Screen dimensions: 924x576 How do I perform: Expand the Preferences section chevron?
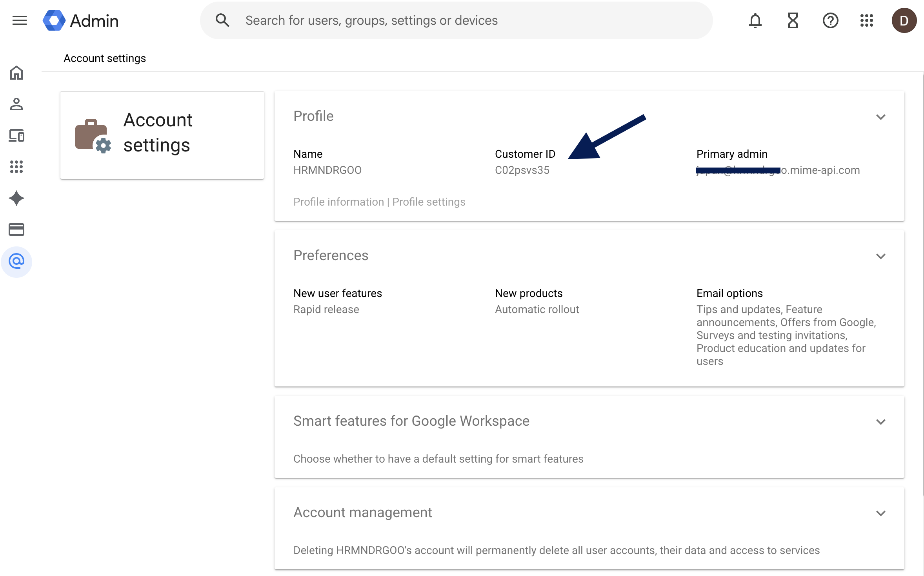[881, 256]
